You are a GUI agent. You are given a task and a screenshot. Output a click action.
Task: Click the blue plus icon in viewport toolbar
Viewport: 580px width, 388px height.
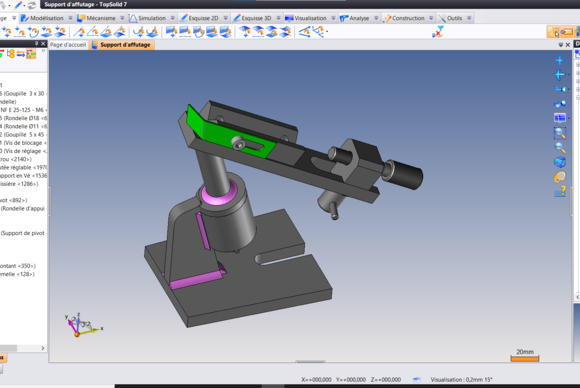click(x=560, y=60)
